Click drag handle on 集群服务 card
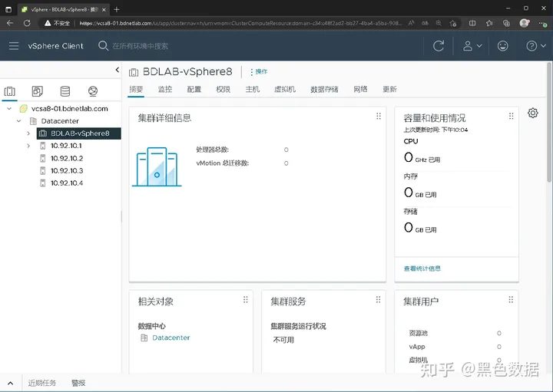The image size is (553, 392). tap(378, 300)
